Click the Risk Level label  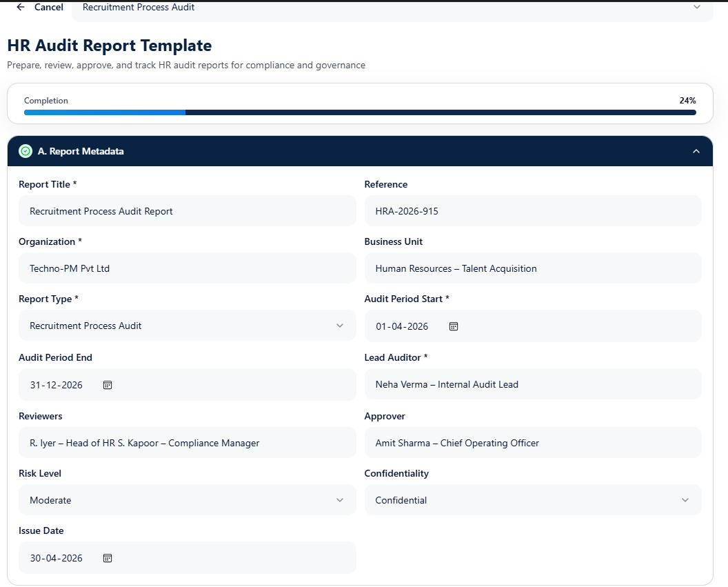[x=40, y=473]
